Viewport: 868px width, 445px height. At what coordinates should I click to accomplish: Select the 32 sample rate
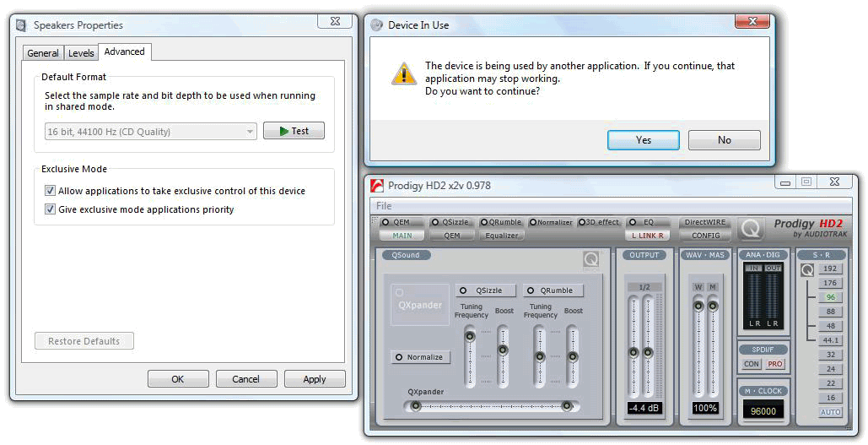[830, 355]
